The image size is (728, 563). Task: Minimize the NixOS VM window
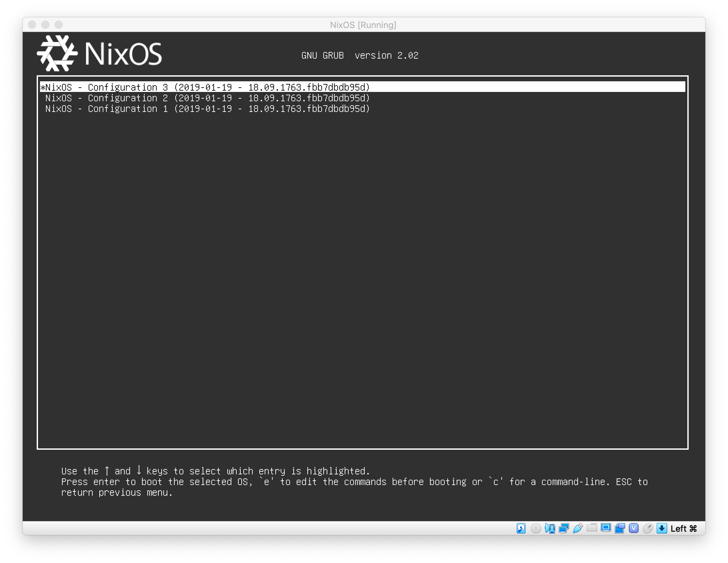[45, 25]
